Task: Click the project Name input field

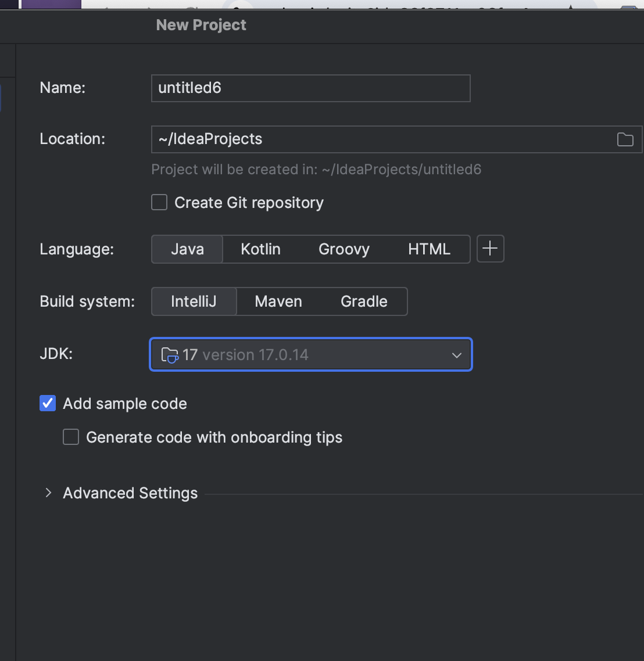Action: tap(310, 88)
